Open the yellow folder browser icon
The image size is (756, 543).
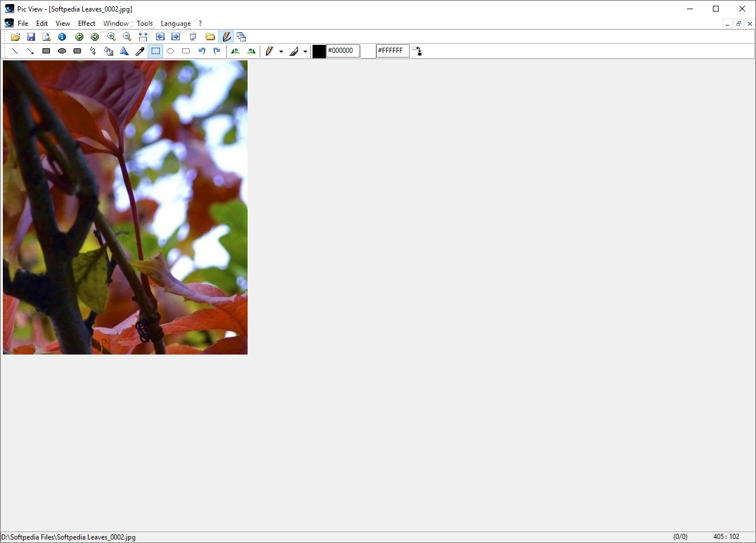point(210,37)
